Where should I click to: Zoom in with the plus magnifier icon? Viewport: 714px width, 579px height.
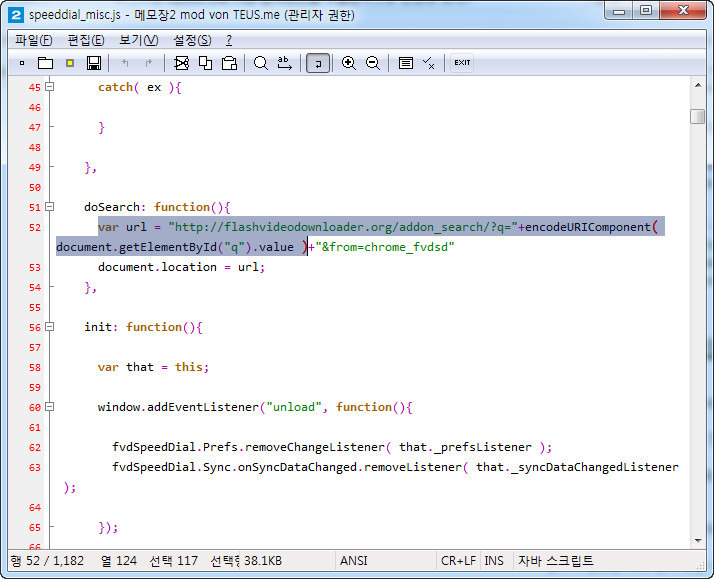[x=349, y=63]
